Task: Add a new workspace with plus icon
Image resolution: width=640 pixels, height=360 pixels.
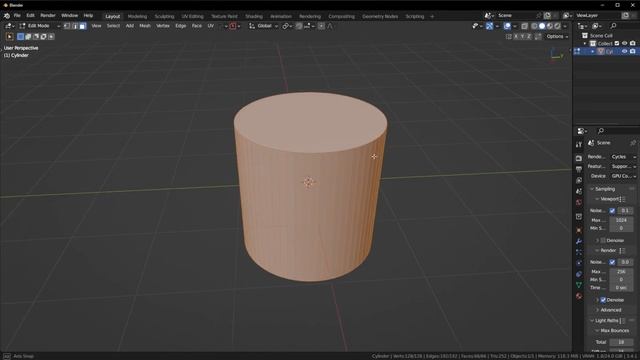Action: click(x=432, y=16)
